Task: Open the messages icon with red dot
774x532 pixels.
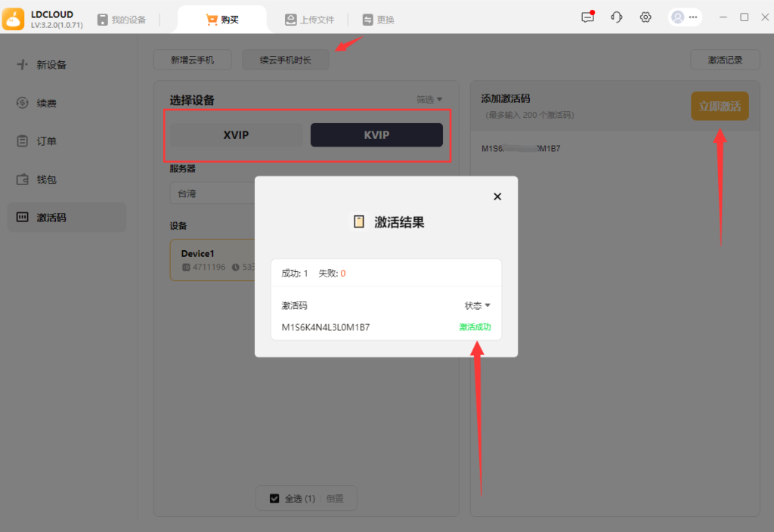Action: (587, 17)
